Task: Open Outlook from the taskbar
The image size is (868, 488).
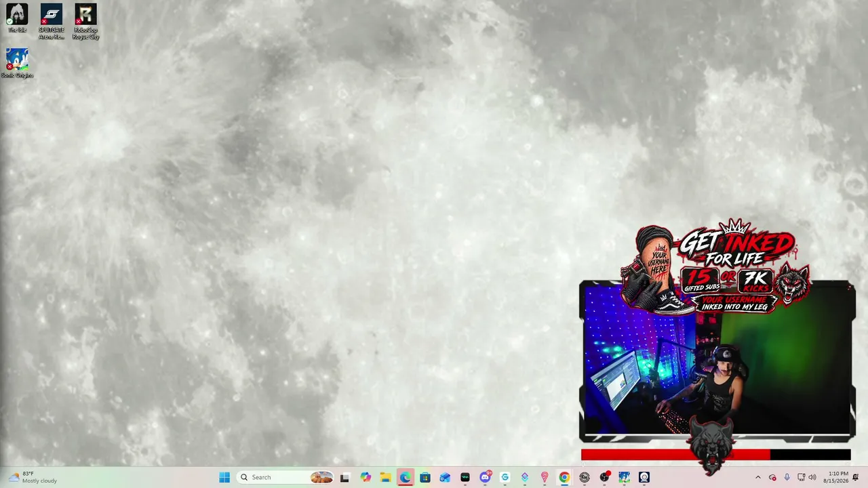Action: coord(445,477)
